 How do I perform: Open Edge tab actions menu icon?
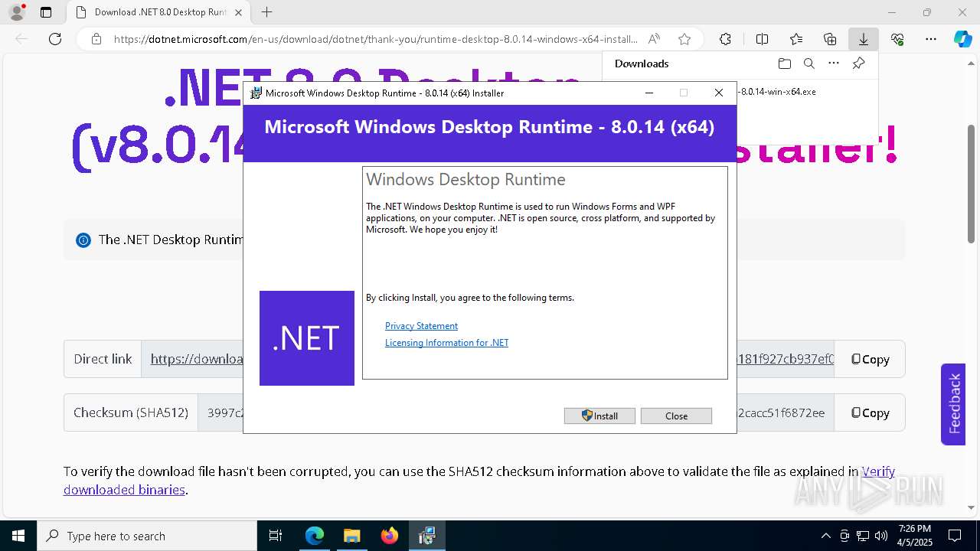pos(46,12)
